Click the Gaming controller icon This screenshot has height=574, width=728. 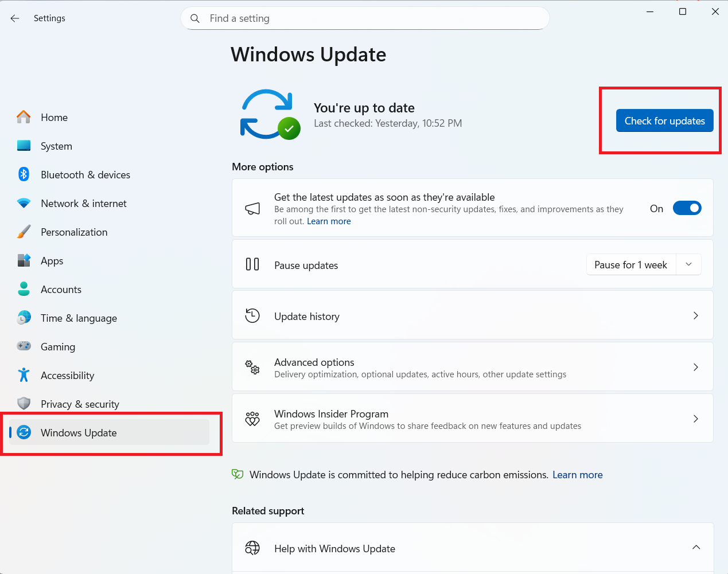click(24, 346)
